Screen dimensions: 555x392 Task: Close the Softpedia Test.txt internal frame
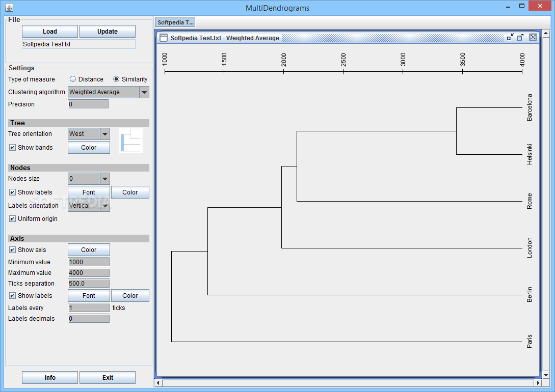coord(533,37)
